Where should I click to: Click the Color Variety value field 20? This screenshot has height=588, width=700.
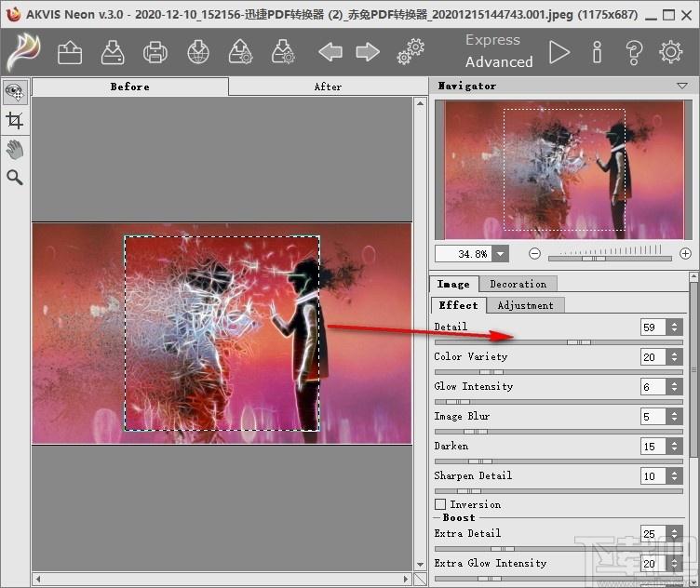coord(653,357)
